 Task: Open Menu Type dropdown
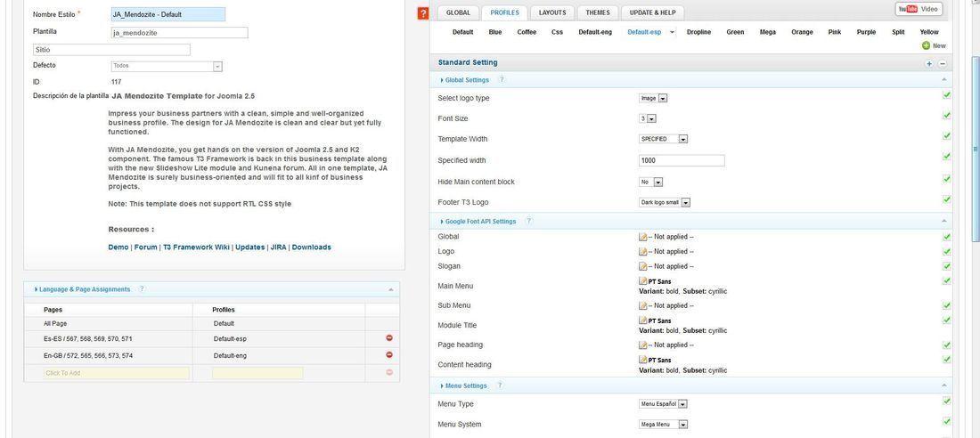663,404
